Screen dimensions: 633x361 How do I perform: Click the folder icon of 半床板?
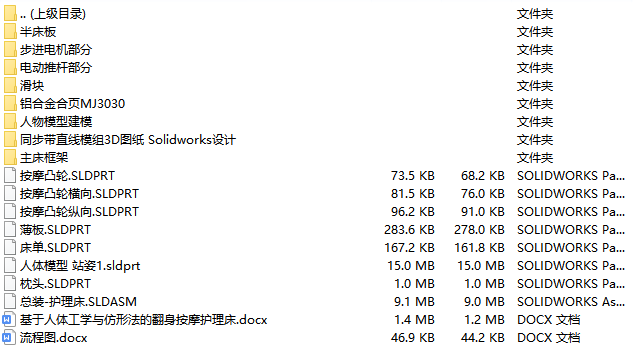tap(10, 31)
